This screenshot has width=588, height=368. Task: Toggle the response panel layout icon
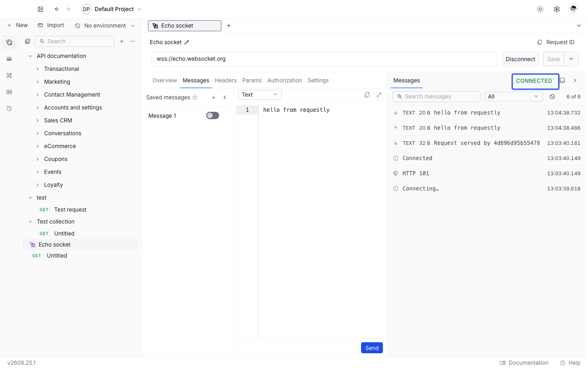coord(562,80)
